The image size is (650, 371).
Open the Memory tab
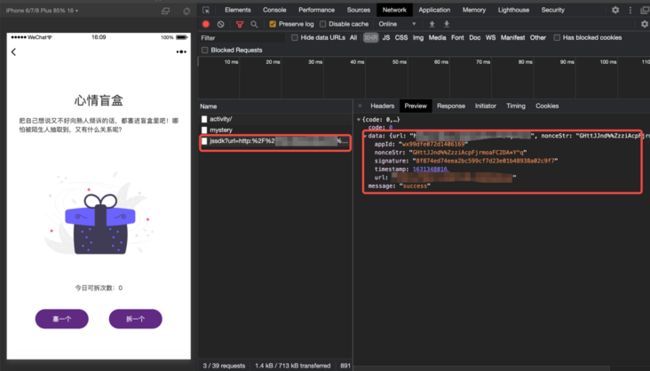click(x=474, y=10)
